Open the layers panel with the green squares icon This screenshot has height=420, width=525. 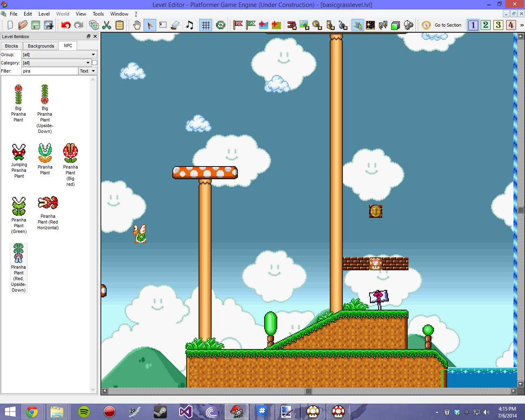pyautogui.click(x=395, y=25)
